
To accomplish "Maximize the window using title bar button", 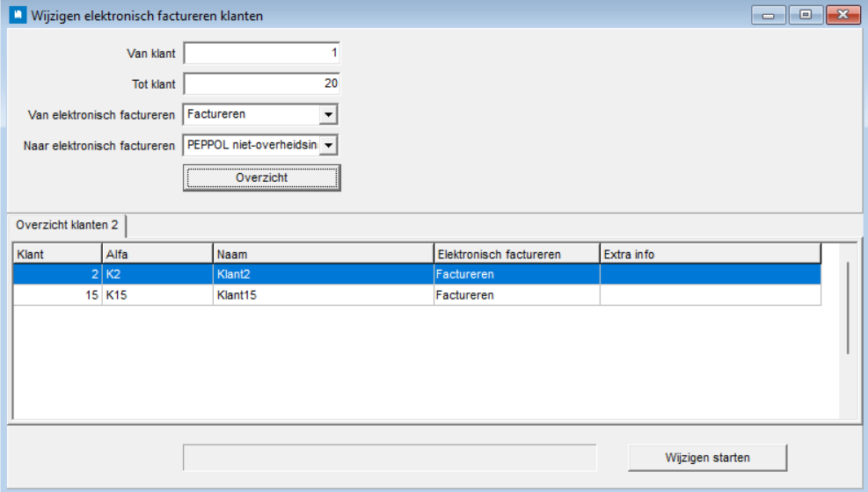I will click(805, 15).
